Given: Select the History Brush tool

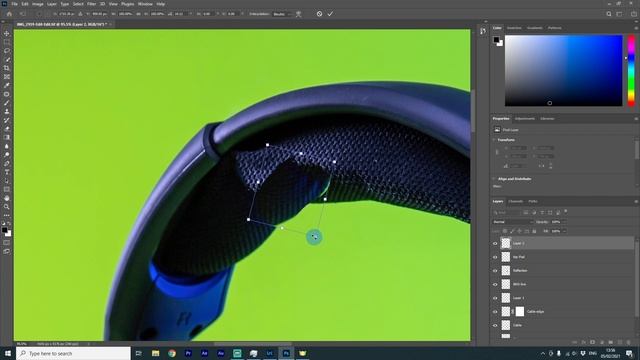Looking at the screenshot, I should click(x=7, y=120).
